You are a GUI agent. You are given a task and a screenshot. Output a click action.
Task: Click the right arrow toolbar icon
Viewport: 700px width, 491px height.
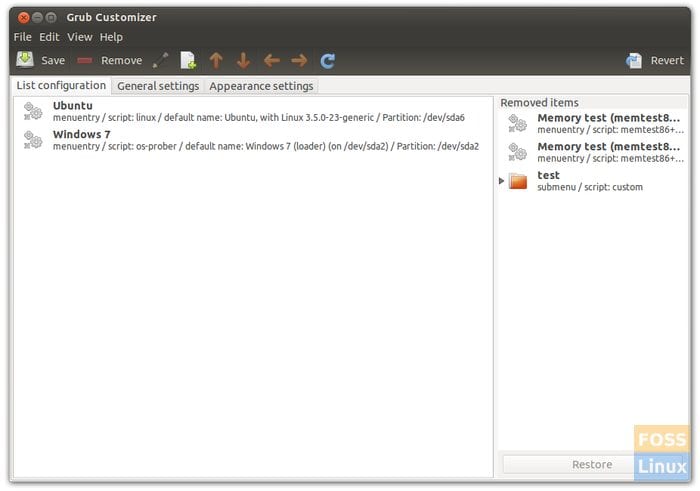click(299, 60)
